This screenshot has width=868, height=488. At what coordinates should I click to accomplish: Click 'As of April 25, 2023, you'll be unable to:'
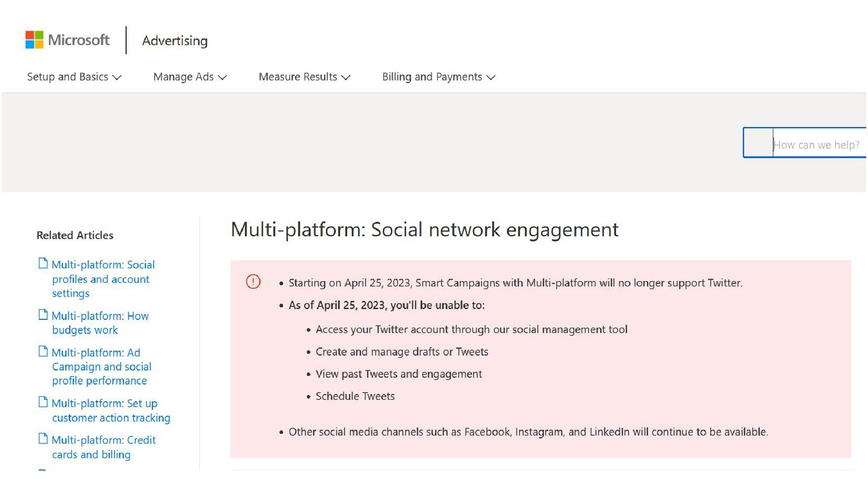tap(386, 305)
